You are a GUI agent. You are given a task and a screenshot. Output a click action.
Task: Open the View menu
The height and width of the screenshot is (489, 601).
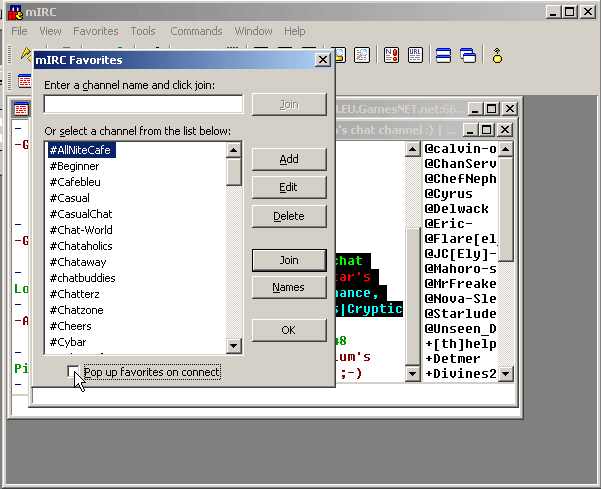[x=50, y=31]
